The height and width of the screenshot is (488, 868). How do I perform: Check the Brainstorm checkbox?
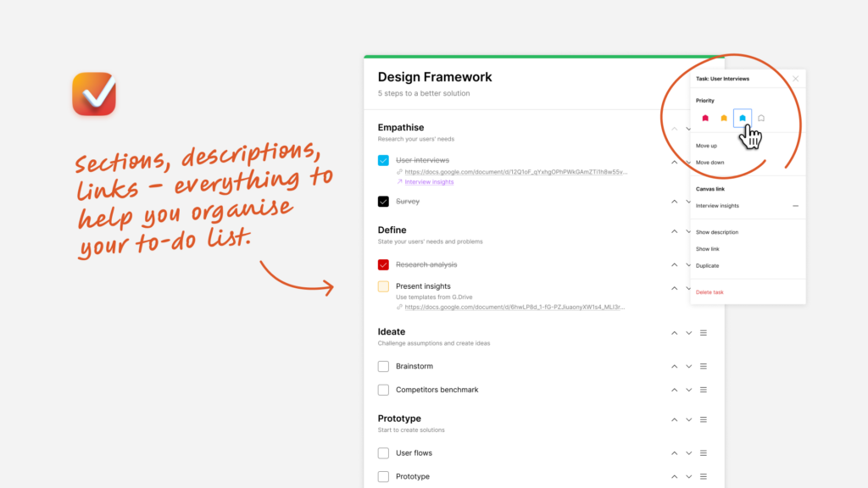(x=383, y=366)
